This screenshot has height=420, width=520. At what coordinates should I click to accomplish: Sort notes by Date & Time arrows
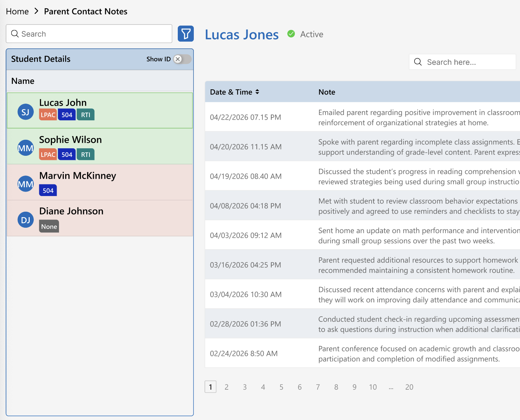pos(257,92)
